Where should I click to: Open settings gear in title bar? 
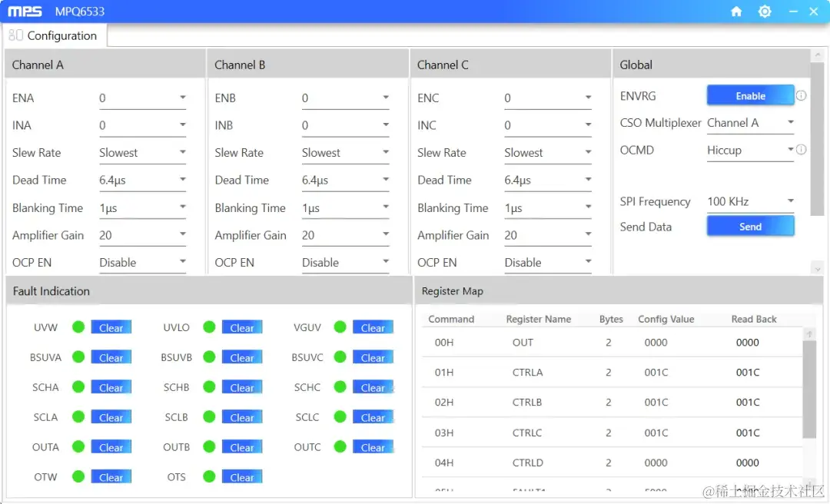[765, 11]
